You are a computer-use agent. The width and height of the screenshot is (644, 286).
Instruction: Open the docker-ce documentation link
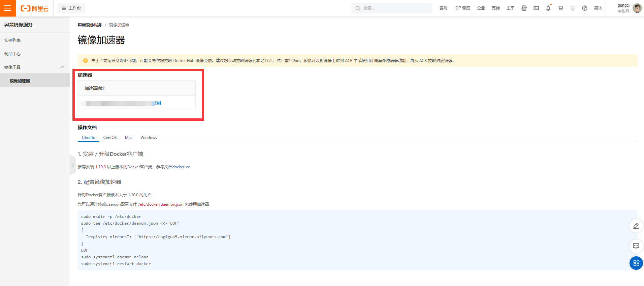coord(181,167)
